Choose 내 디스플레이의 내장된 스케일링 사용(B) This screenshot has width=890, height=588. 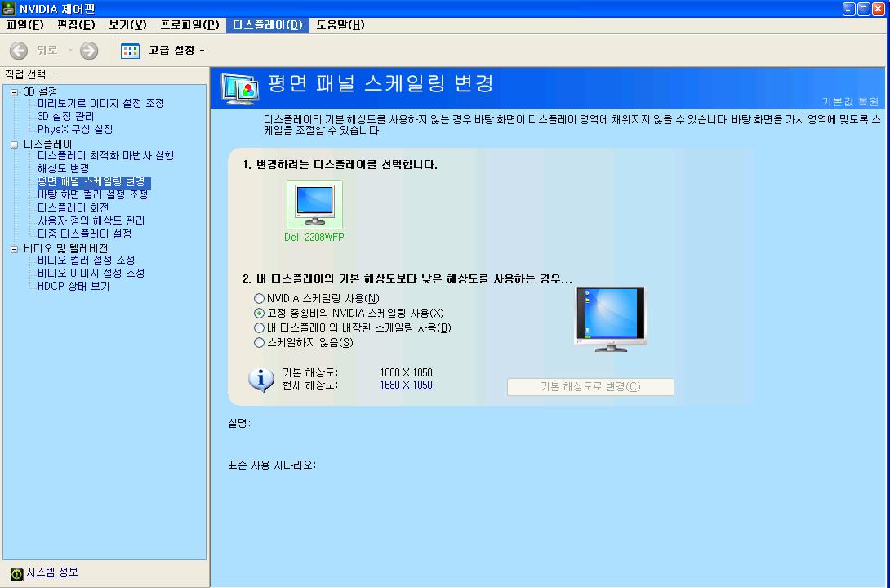click(260, 328)
